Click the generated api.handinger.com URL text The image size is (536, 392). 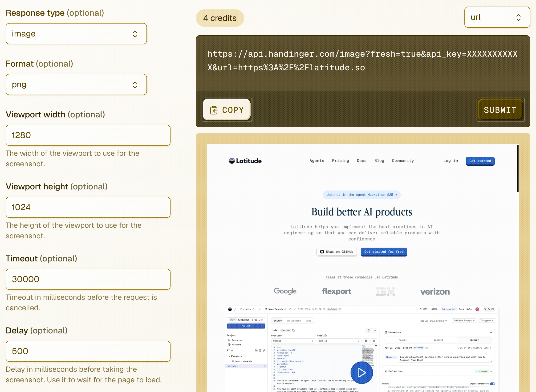(362, 61)
